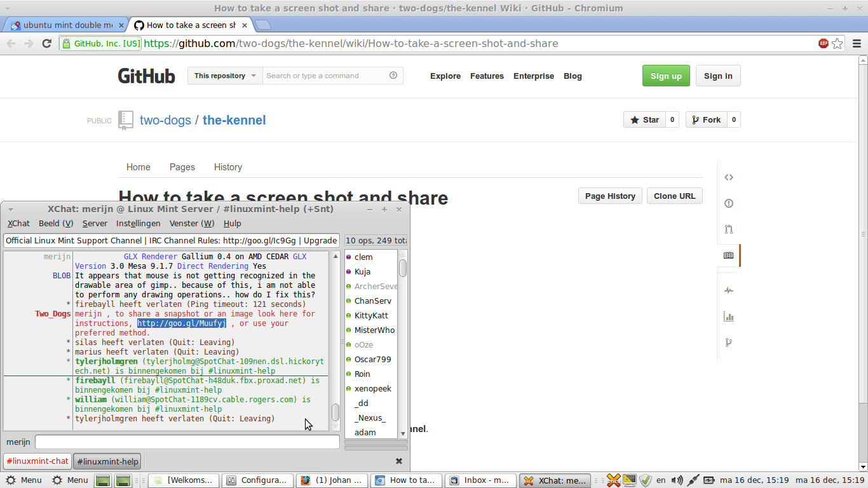Screen dimensions: 868x488
Task: Click the GitHub logo
Action: coord(146,76)
